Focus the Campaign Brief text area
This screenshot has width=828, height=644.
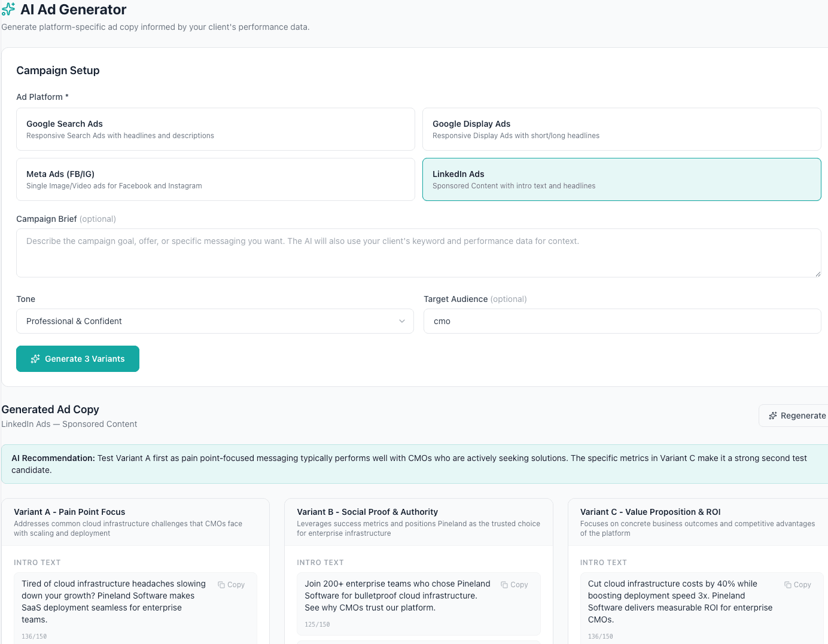click(x=418, y=253)
